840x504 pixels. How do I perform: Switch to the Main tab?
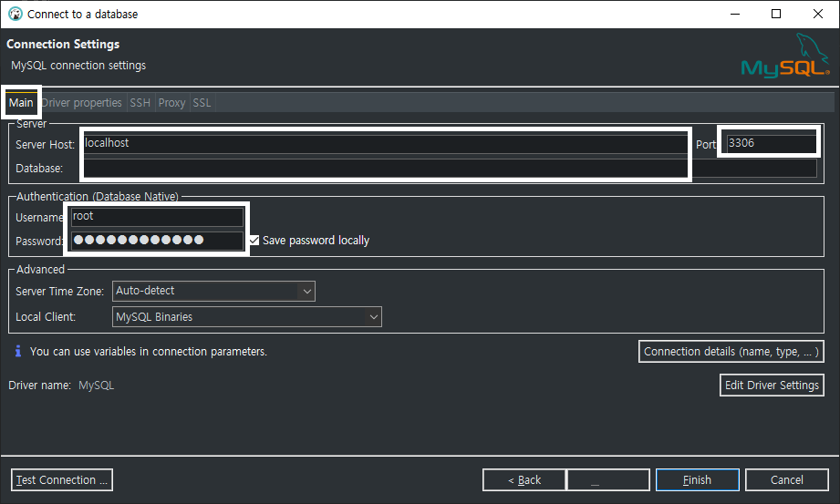[x=21, y=102]
